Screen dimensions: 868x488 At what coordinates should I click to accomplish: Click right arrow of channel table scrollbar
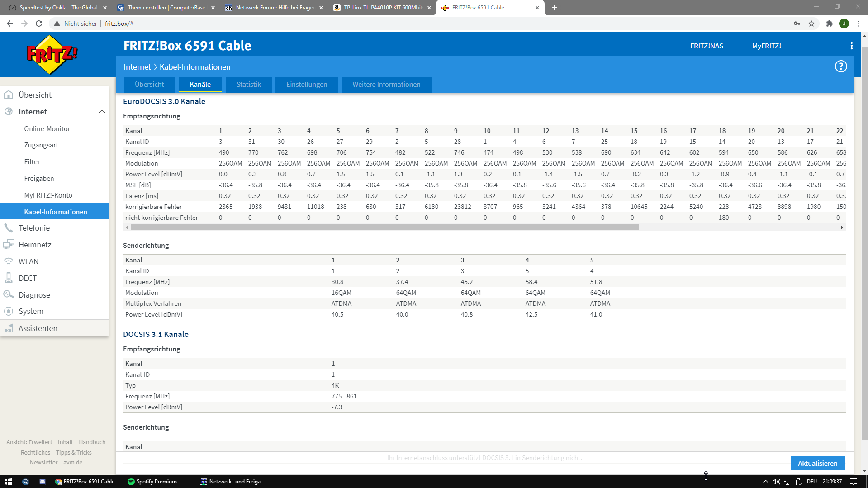(842, 227)
